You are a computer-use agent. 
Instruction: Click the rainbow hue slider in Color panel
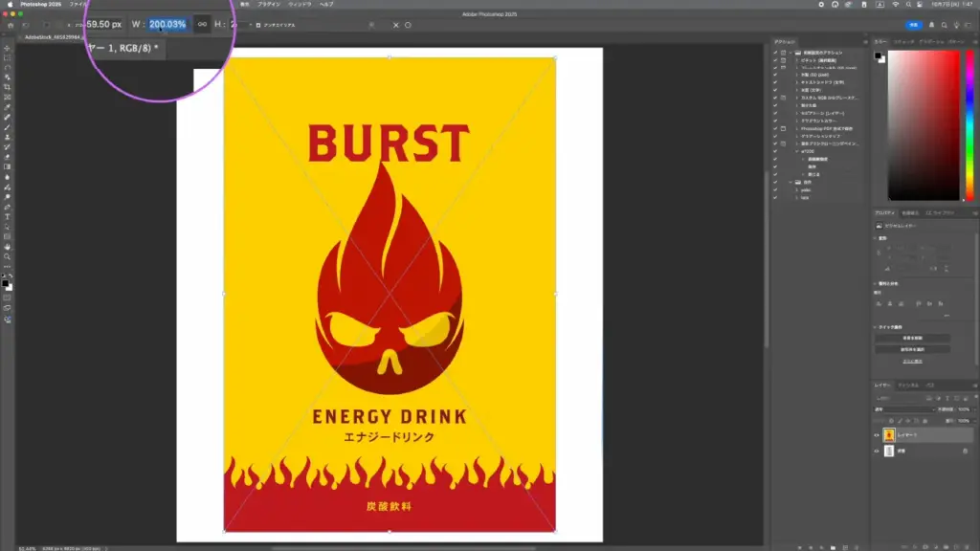click(968, 124)
